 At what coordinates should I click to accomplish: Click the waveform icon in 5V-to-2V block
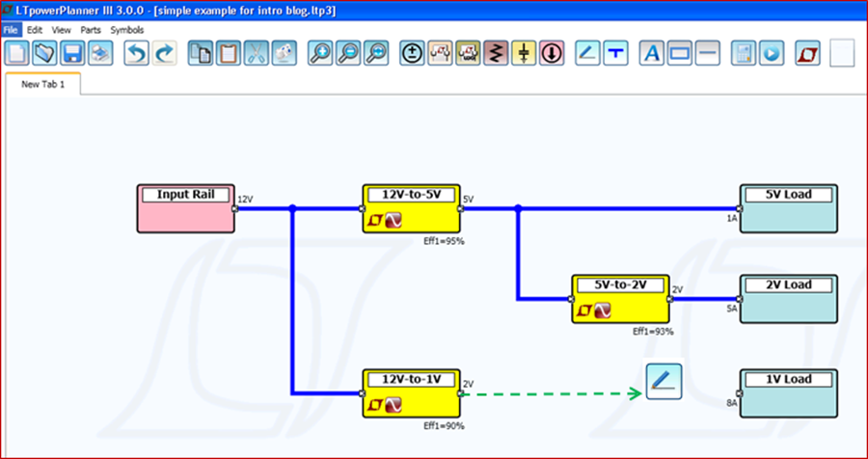(603, 311)
